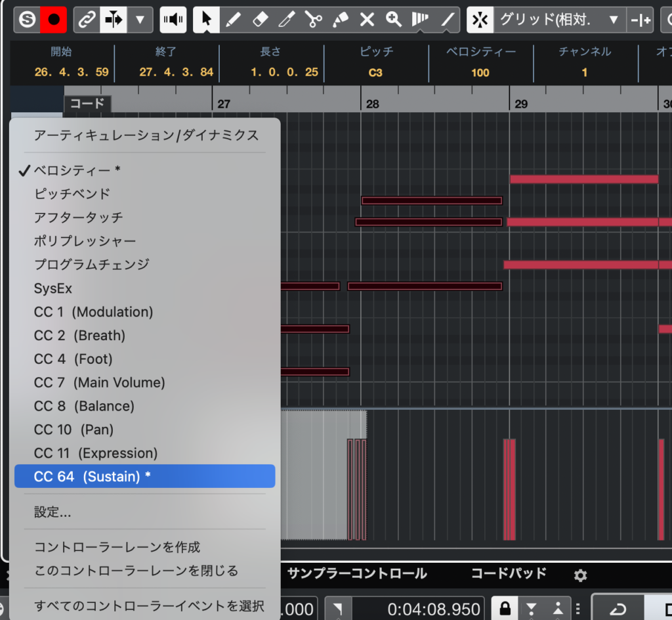Toggle Snap on/off button
Viewport: 672px width, 620px height.
click(x=480, y=20)
